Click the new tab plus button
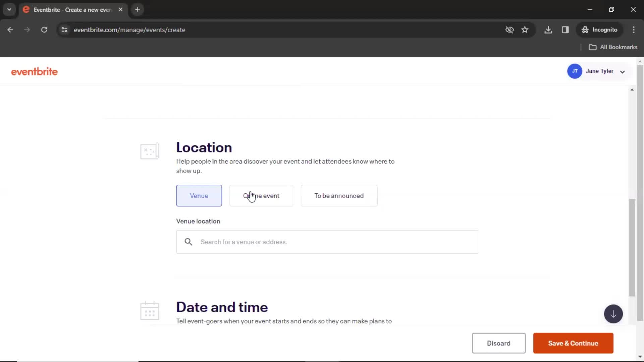This screenshot has height=362, width=644. click(x=138, y=10)
